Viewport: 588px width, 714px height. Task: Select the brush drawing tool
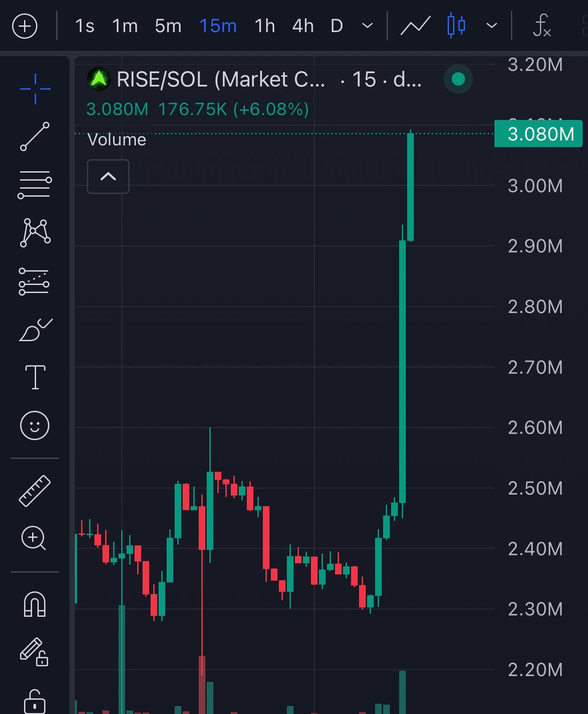point(35,329)
